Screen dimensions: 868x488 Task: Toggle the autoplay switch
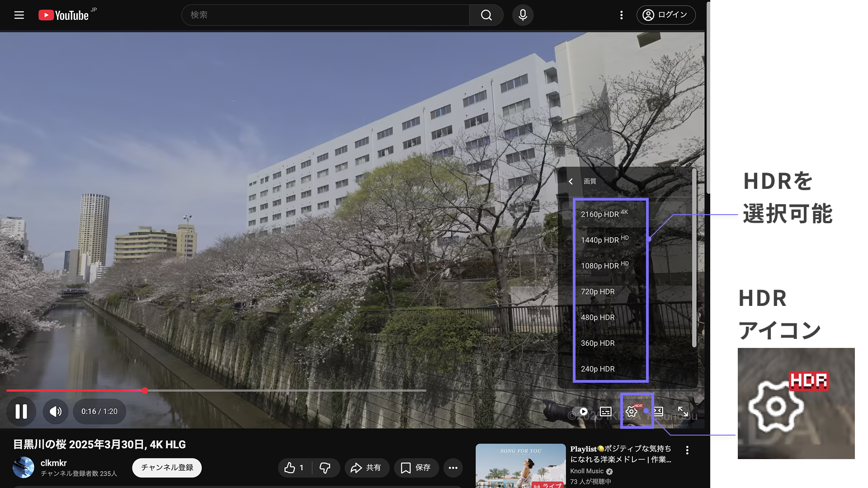[x=580, y=411]
